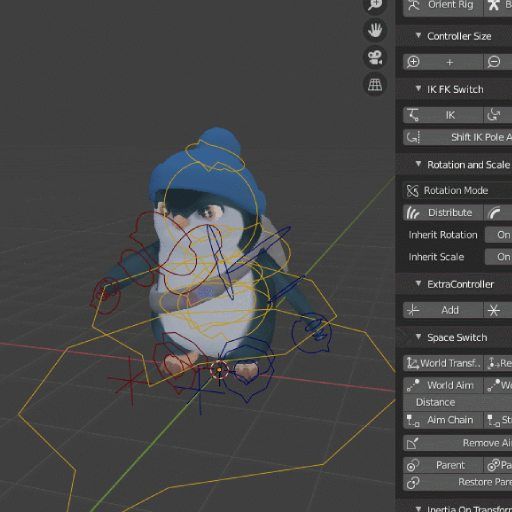Toggle Inherit Rotation On
Screen dimensions: 512x512
tap(498, 235)
